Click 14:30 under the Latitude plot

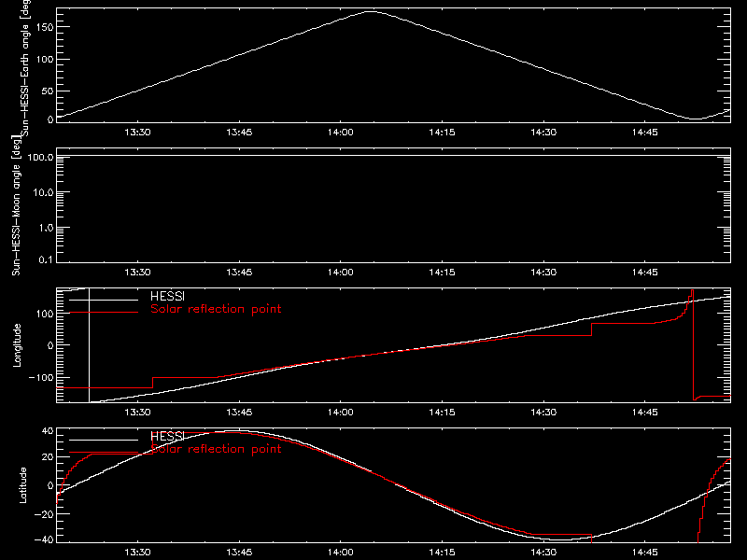coord(543,553)
